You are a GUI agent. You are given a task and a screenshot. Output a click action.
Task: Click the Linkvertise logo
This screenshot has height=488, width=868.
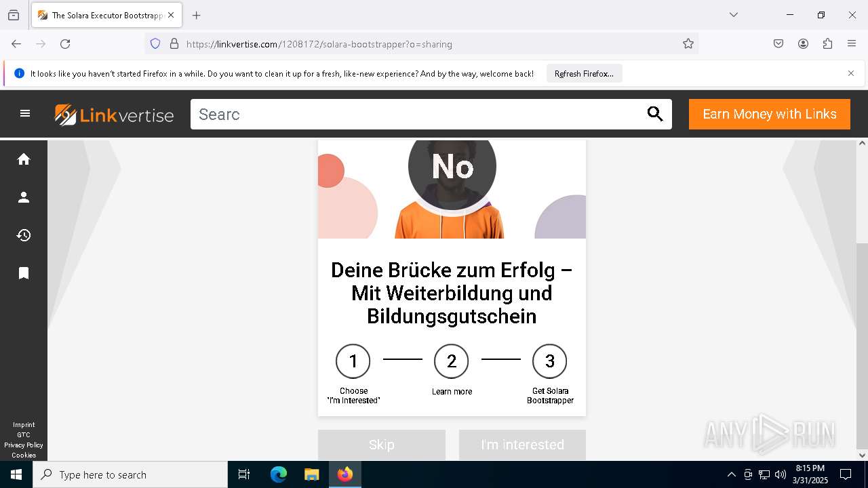[x=114, y=115]
